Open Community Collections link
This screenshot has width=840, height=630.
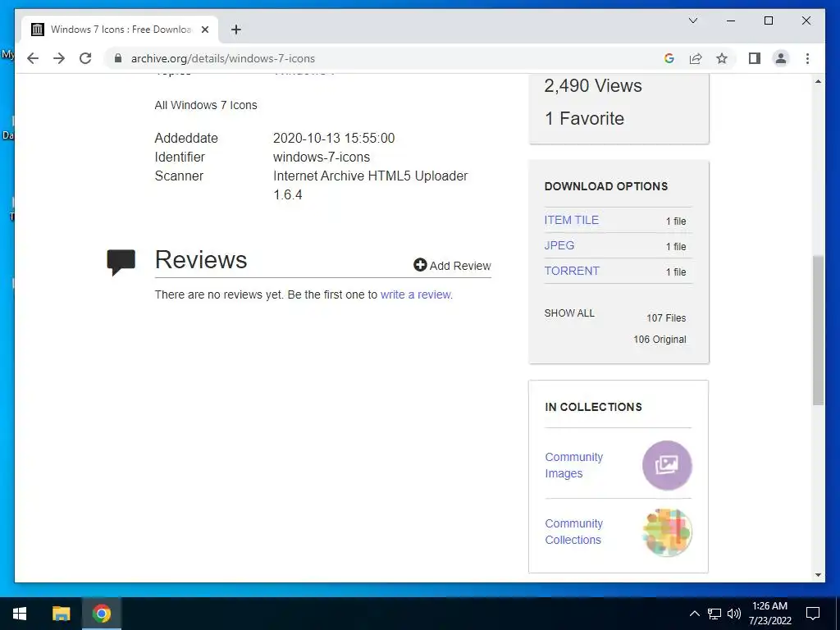coord(573,532)
